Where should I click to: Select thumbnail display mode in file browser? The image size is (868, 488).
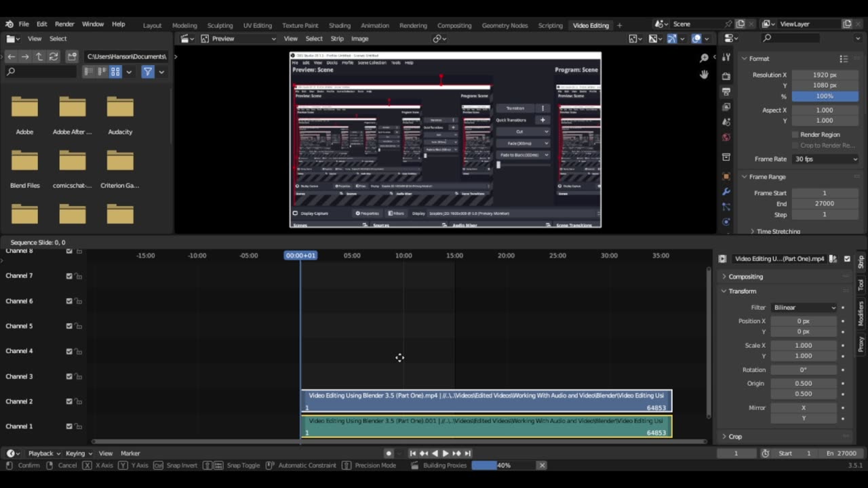[x=115, y=71]
